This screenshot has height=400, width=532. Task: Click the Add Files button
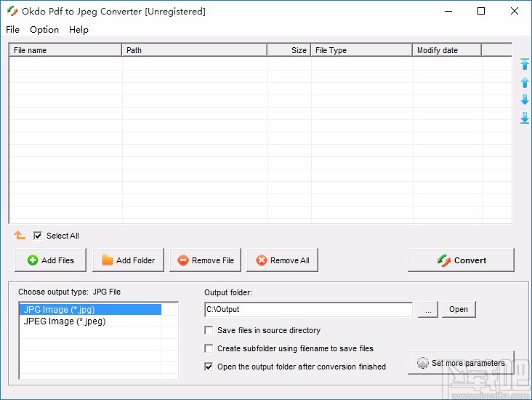pyautogui.click(x=51, y=260)
